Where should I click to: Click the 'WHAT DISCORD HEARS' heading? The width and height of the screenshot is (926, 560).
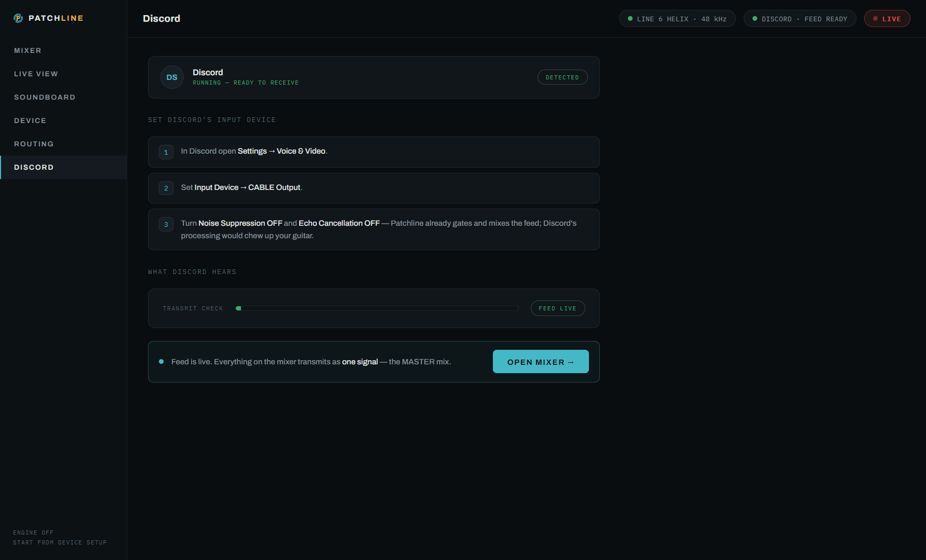pyautogui.click(x=192, y=272)
